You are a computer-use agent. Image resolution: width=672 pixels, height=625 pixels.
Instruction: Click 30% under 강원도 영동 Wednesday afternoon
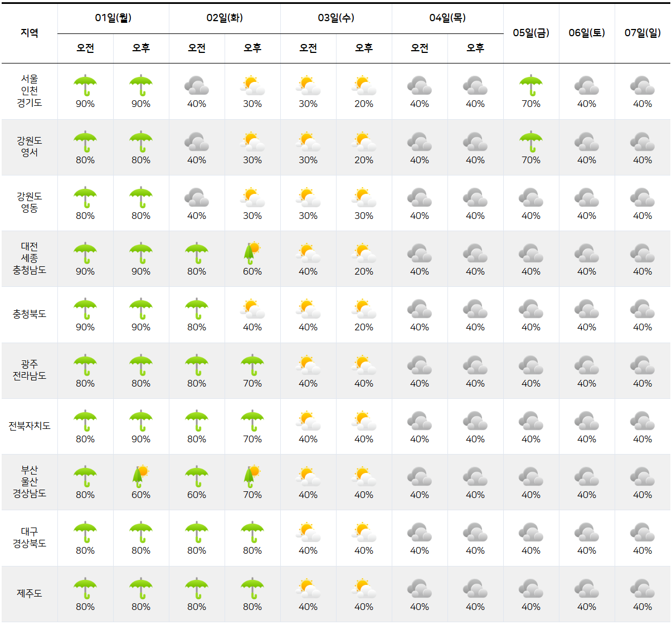(364, 216)
